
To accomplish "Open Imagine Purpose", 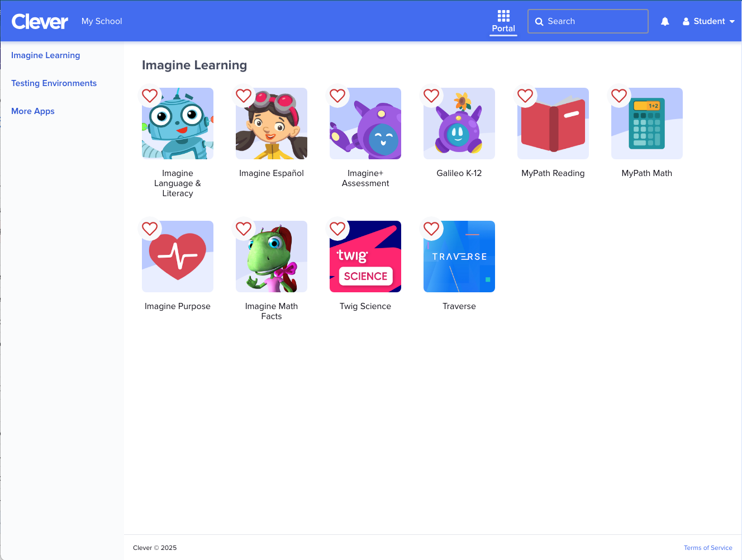I will point(177,256).
